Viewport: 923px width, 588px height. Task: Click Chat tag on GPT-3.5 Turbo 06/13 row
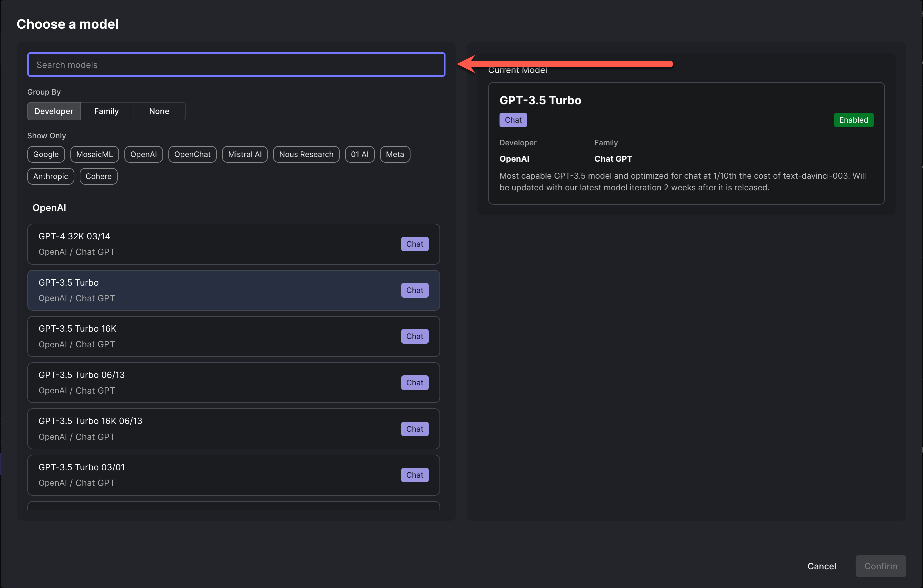click(415, 383)
